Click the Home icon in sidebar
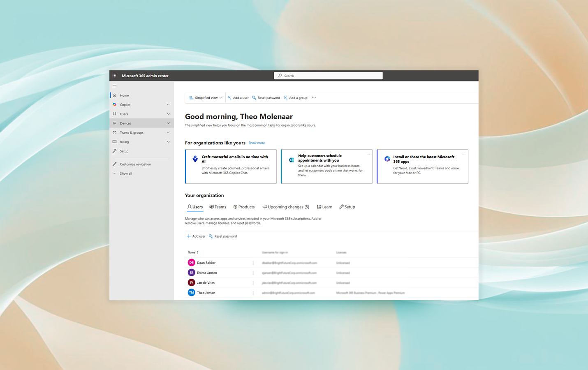 click(115, 95)
